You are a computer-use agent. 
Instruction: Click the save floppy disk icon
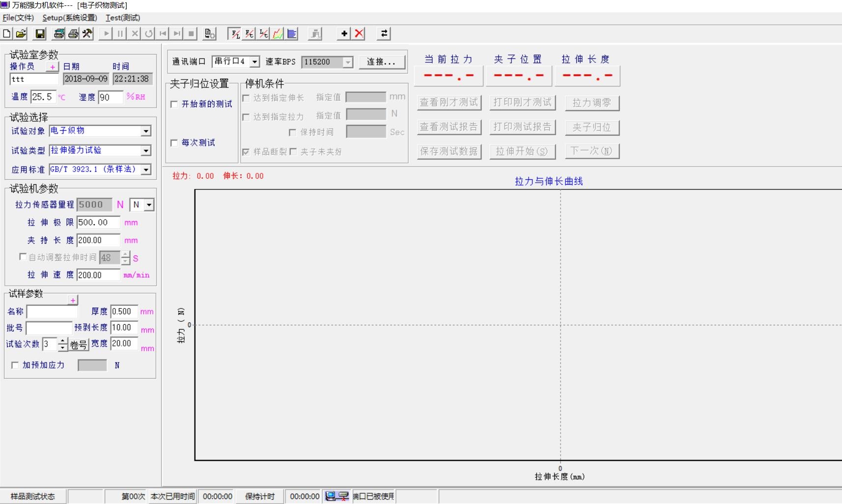point(40,33)
